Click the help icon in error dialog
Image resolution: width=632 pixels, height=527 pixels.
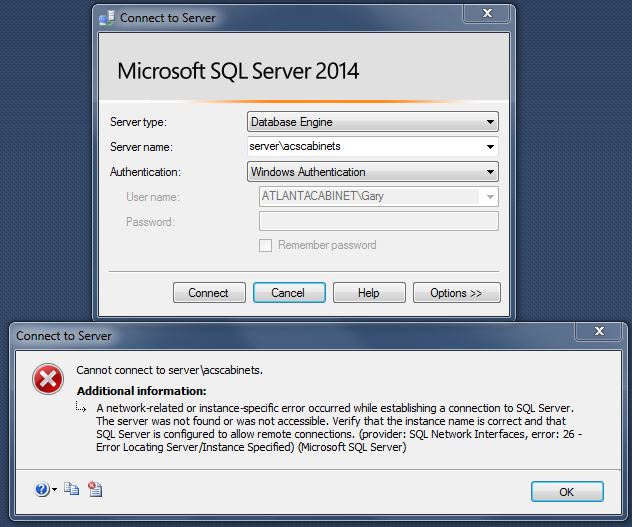click(x=42, y=490)
